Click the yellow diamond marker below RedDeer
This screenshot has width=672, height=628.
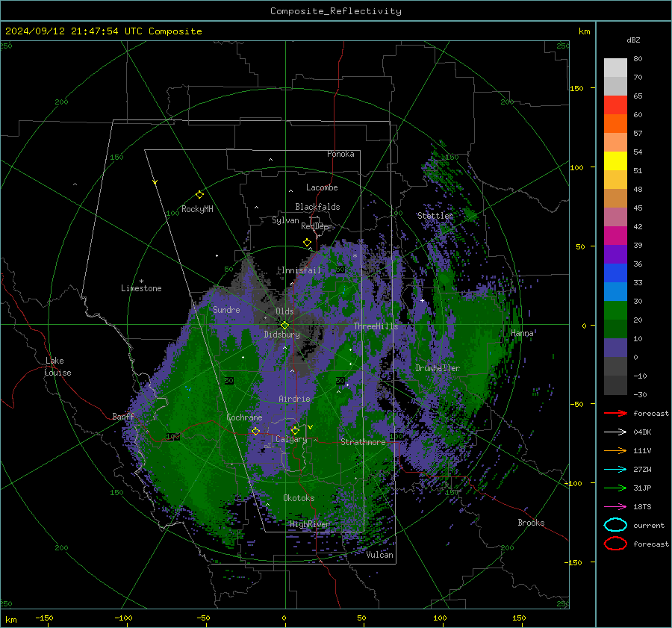[308, 243]
